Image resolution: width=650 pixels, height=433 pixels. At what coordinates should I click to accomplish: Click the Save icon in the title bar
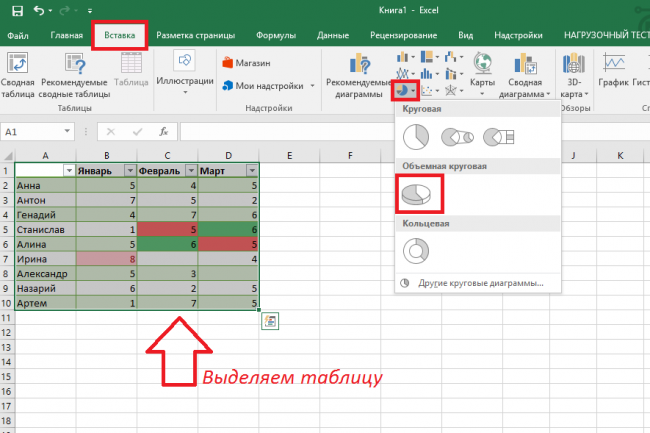click(17, 11)
